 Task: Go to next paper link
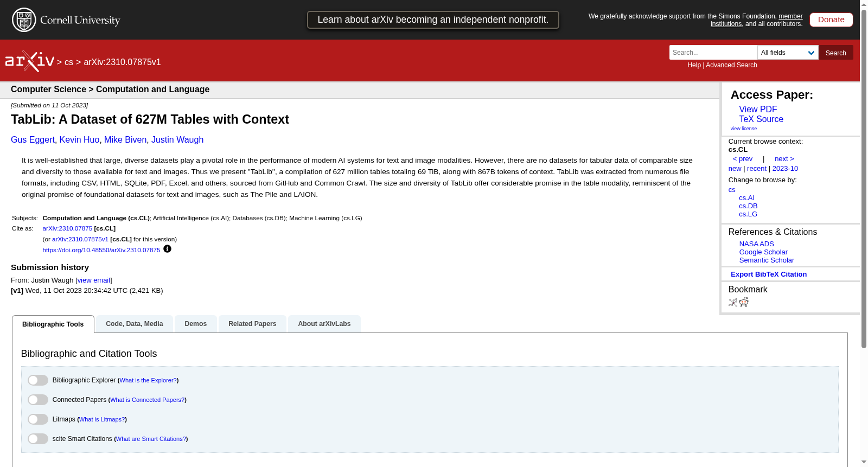(x=784, y=159)
